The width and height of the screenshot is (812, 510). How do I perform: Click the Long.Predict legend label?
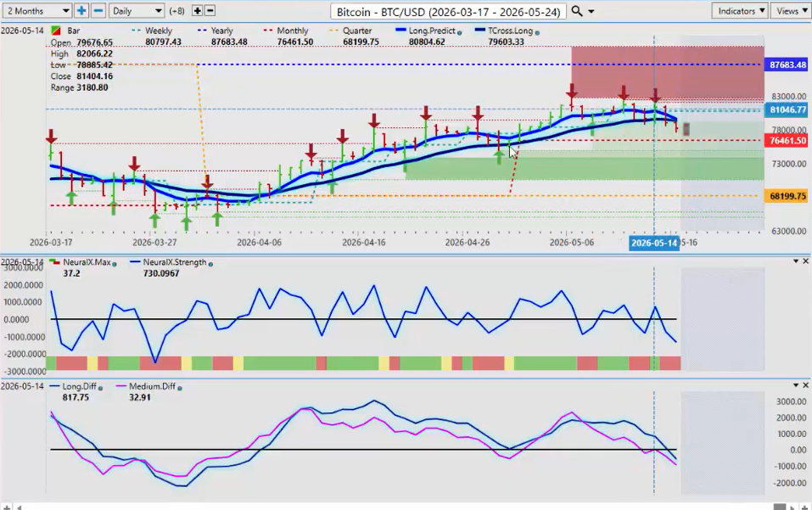[x=432, y=31]
